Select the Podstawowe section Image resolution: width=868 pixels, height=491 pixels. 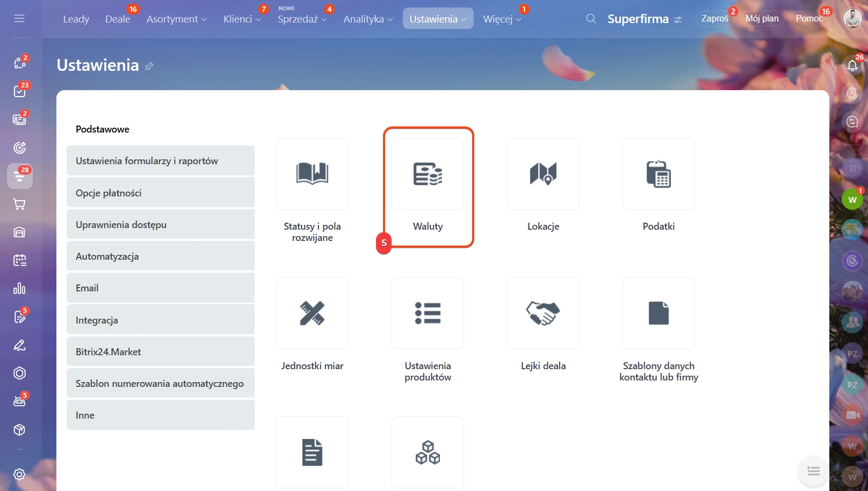[x=103, y=129]
